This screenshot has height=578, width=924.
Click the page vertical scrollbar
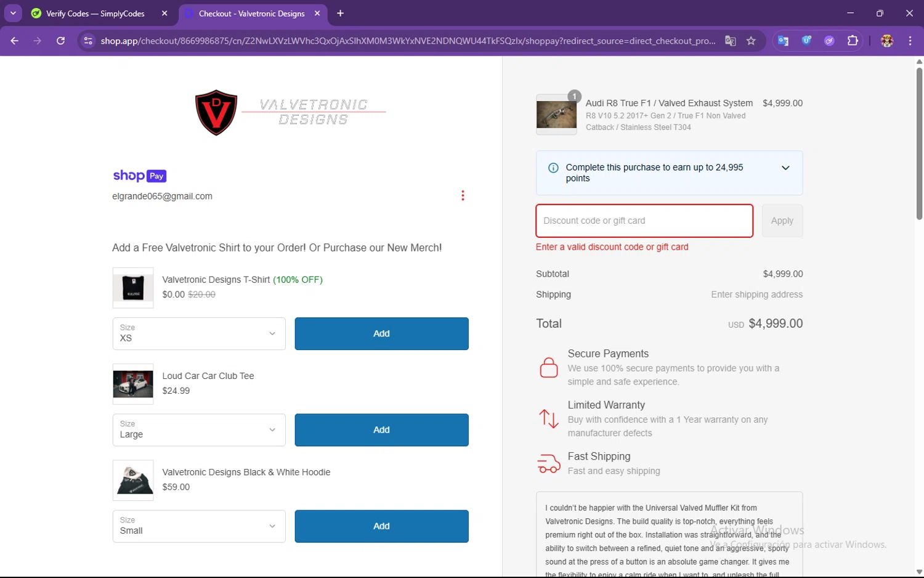919,144
